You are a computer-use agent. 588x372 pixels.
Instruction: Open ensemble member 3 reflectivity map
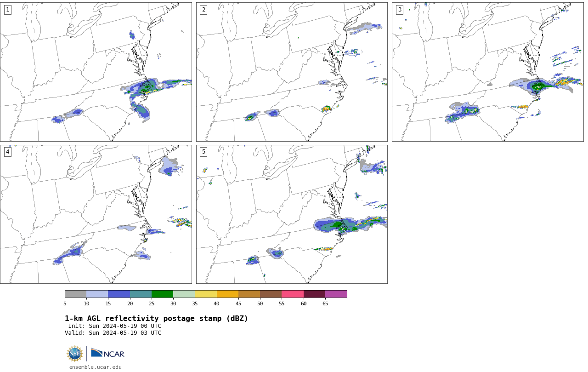488,72
